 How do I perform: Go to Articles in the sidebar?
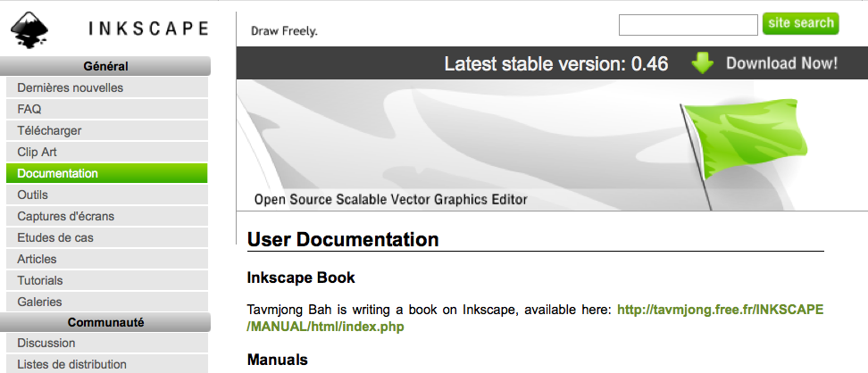[x=107, y=259]
